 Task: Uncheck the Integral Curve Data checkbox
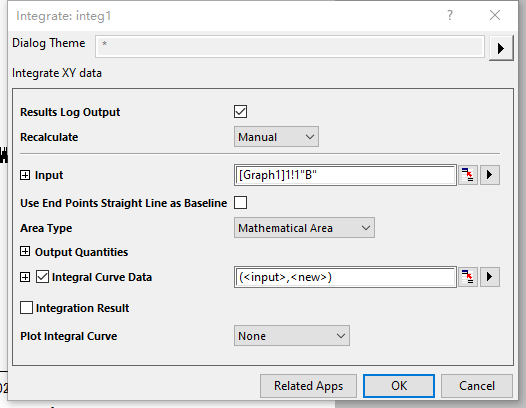pyautogui.click(x=43, y=277)
